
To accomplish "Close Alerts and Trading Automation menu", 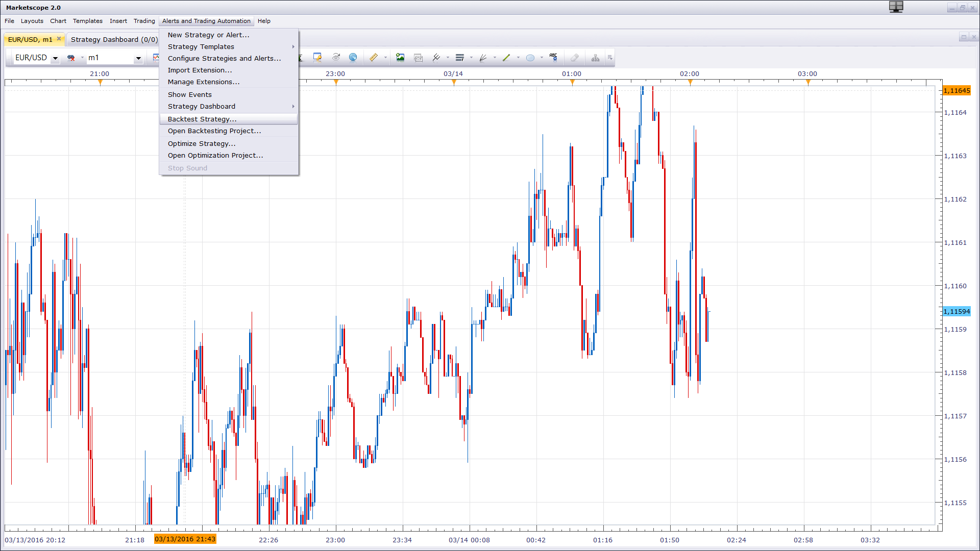I will click(206, 21).
